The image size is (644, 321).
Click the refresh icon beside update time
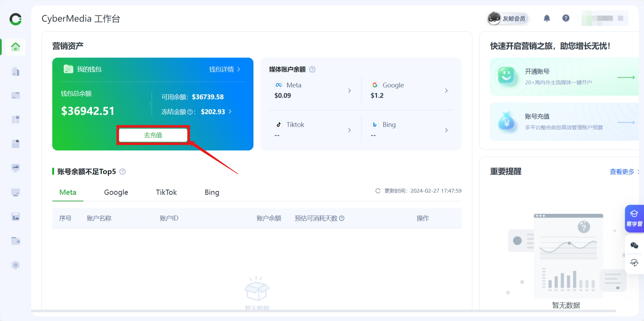pos(378,191)
